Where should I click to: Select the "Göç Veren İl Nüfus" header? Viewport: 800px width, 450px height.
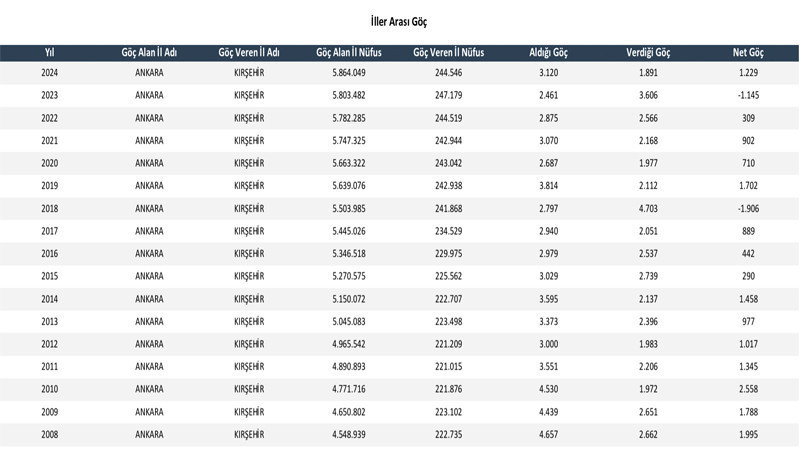coord(448,52)
